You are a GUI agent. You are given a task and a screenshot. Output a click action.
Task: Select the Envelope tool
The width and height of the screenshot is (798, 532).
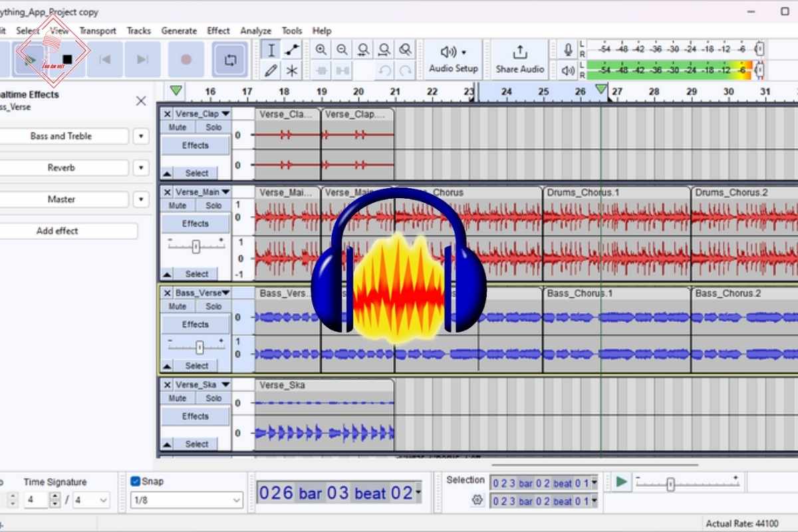(x=291, y=50)
